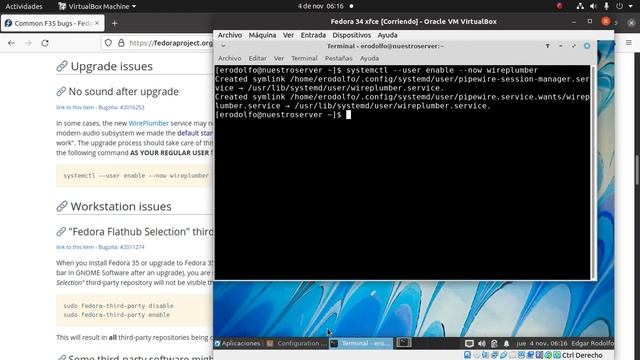Screen dimensions: 640x360
Task: Open the terminal's Ayuda menu
Action: click(369, 58)
